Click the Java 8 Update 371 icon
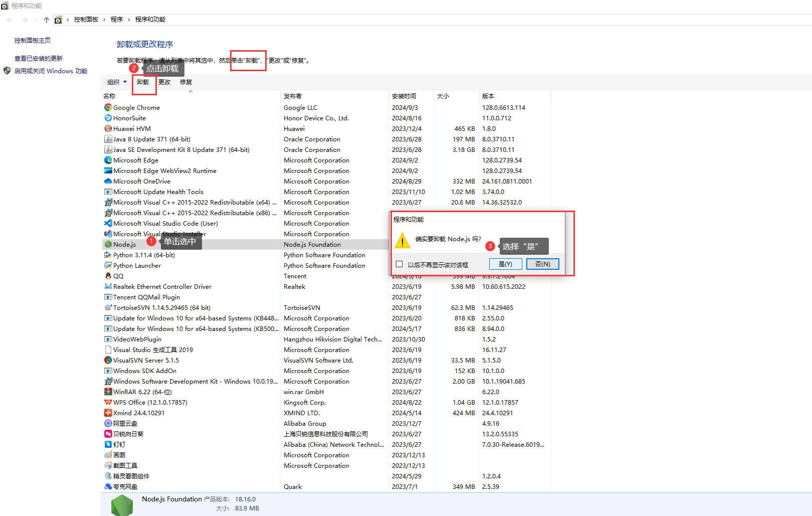This screenshot has height=516, width=812. click(108, 139)
